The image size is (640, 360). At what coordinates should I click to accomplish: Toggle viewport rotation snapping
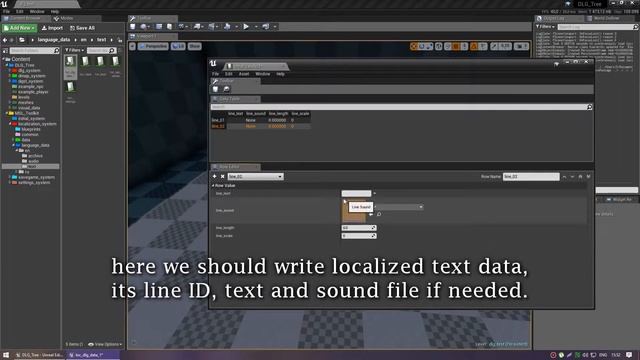474,47
